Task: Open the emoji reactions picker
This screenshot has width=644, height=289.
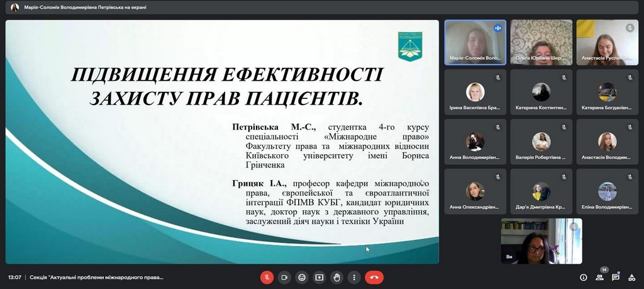Action: click(x=302, y=277)
